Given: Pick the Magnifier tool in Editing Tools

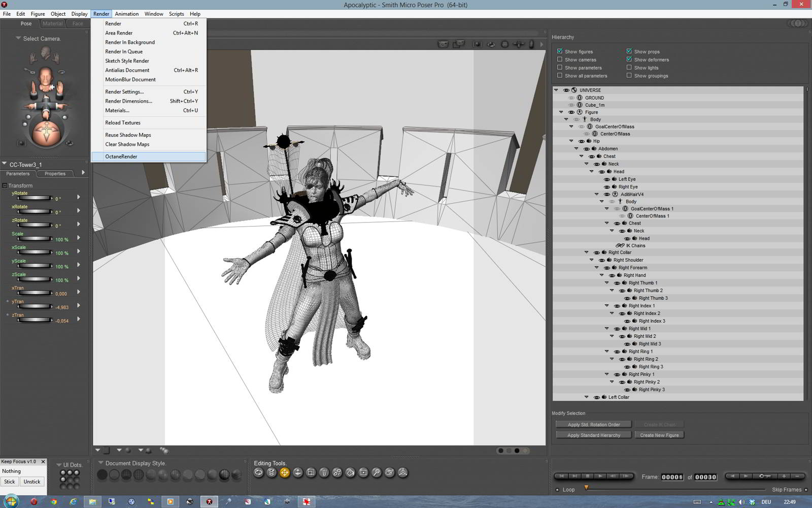Looking at the screenshot, I should (376, 473).
